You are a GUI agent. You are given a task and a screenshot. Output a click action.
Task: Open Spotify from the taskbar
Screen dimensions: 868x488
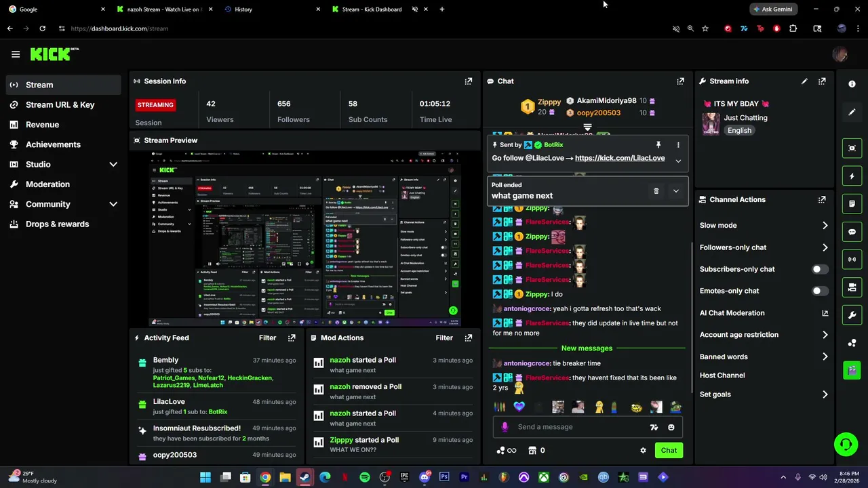click(365, 477)
